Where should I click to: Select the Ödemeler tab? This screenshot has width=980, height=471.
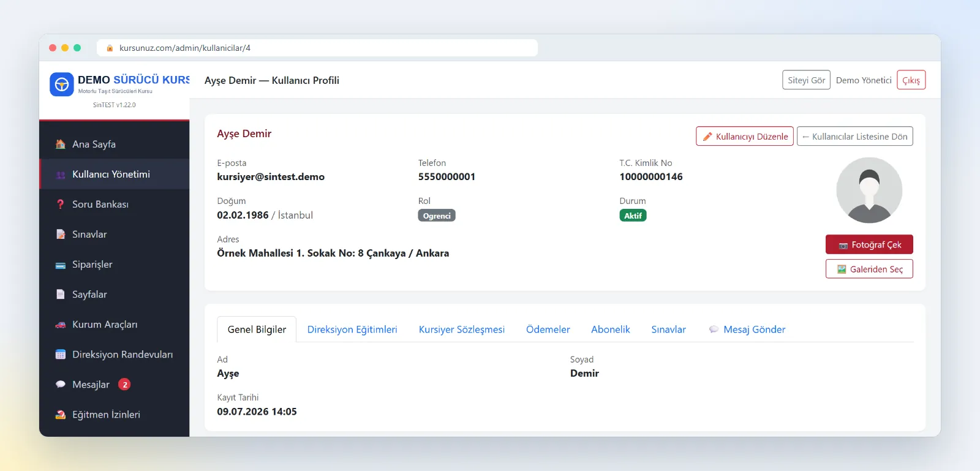pyautogui.click(x=548, y=330)
